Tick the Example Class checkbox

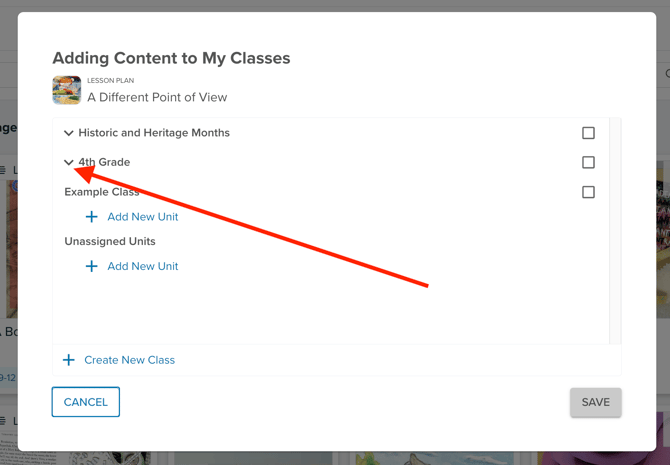[x=588, y=192]
